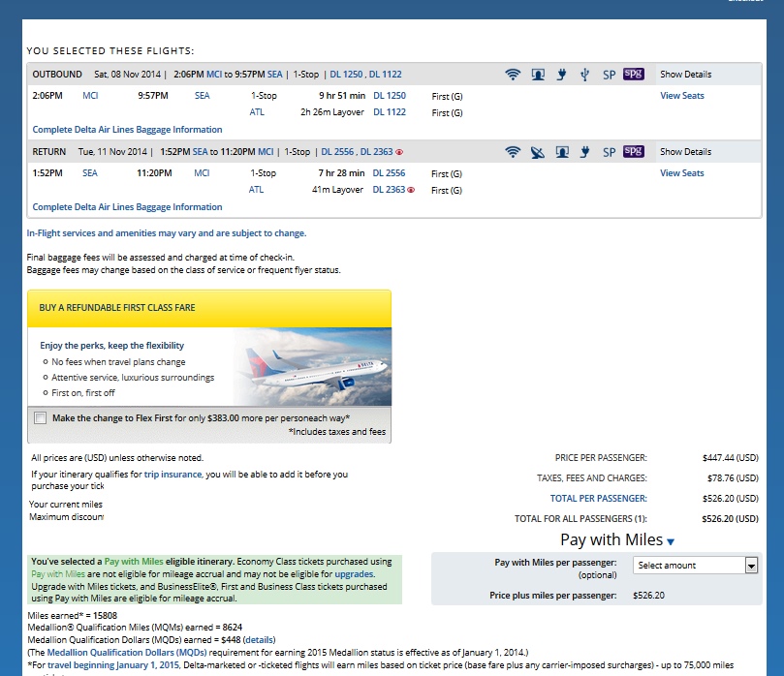The image size is (784, 676).
Task: Click the SP icon on the return flight
Action: point(609,152)
